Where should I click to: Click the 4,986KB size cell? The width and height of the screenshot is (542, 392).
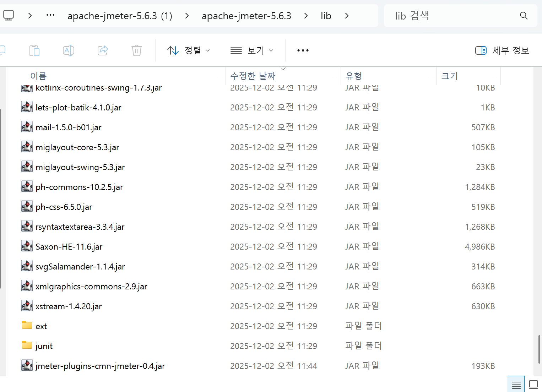point(479,247)
